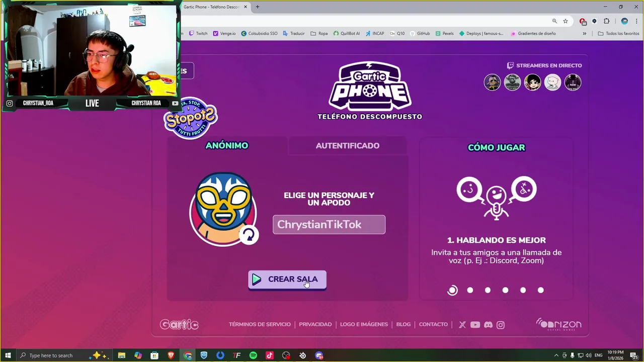
Task: Open the Gradientes de diseño bookmark
Action: point(533,34)
